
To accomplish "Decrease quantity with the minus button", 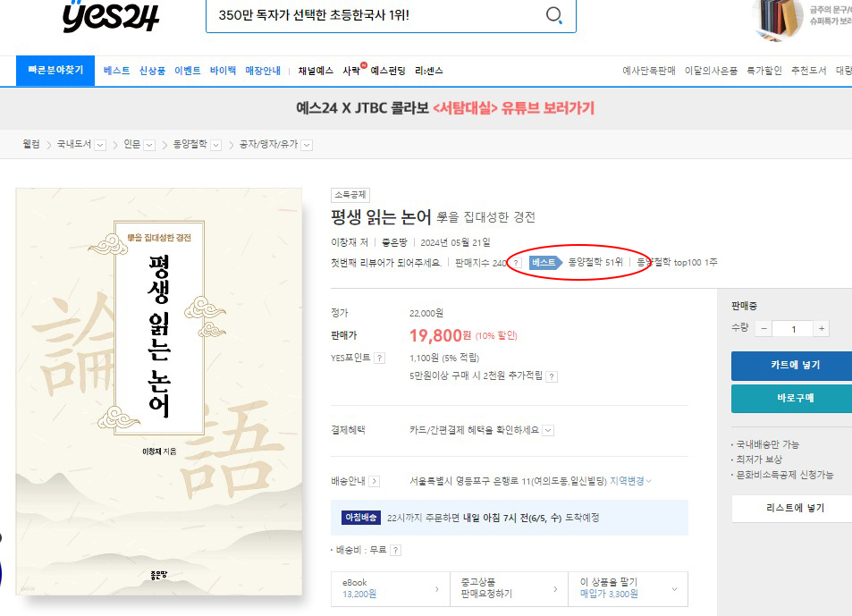I will click(x=763, y=328).
